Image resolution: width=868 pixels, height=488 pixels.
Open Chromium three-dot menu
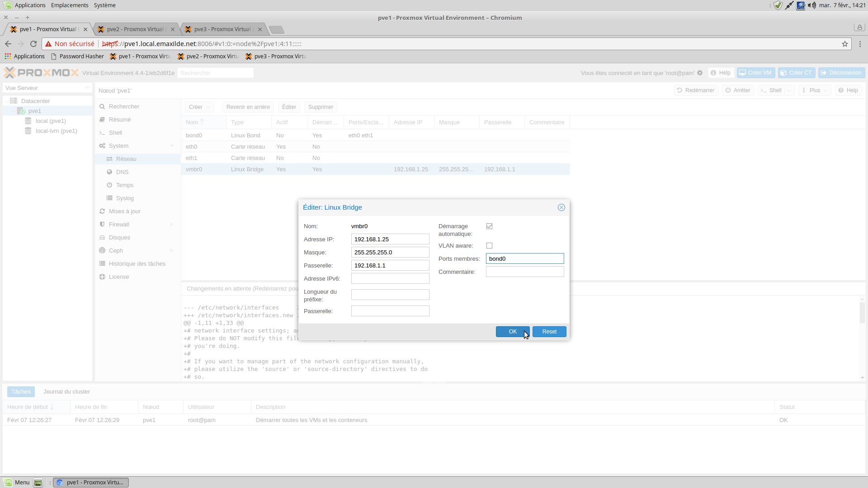[860, 44]
